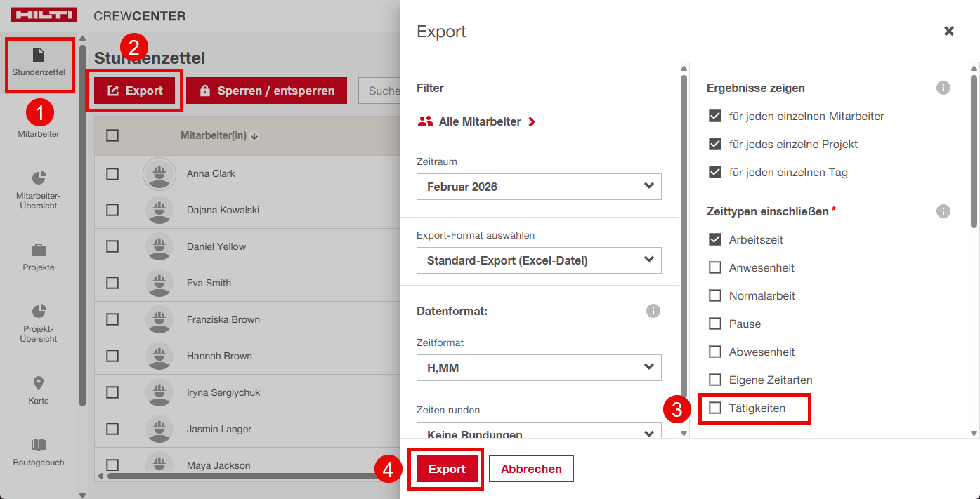Open Alle Mitarbeiter filter link
Image resolution: width=980 pixels, height=499 pixels.
(x=480, y=121)
